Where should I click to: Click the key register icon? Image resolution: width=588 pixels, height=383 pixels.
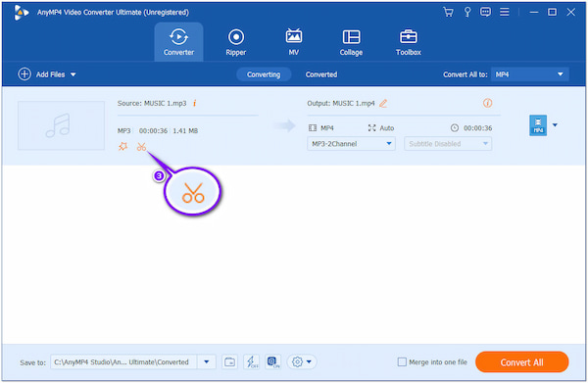[x=467, y=13]
